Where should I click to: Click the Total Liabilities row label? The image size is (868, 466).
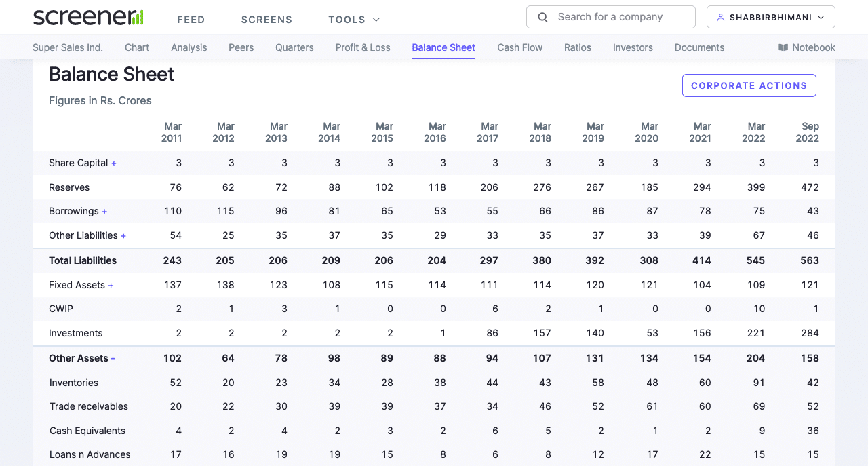tap(83, 260)
